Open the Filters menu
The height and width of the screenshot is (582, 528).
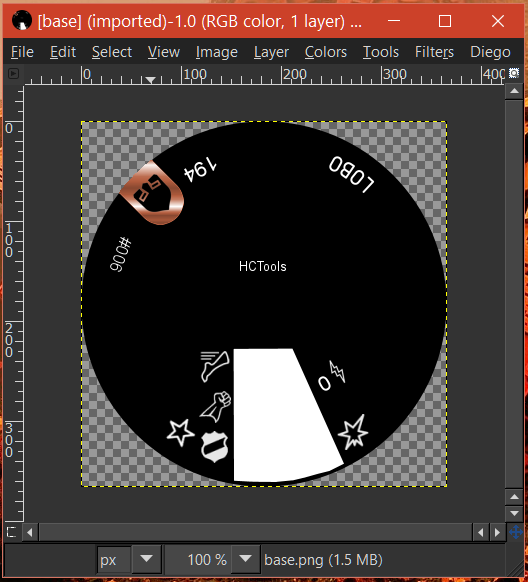[x=434, y=52]
